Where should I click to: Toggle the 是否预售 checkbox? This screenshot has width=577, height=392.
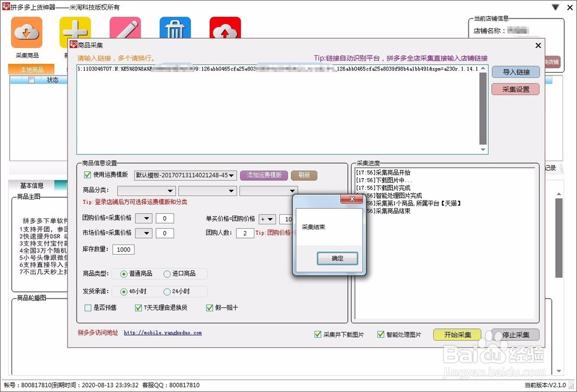pos(88,308)
